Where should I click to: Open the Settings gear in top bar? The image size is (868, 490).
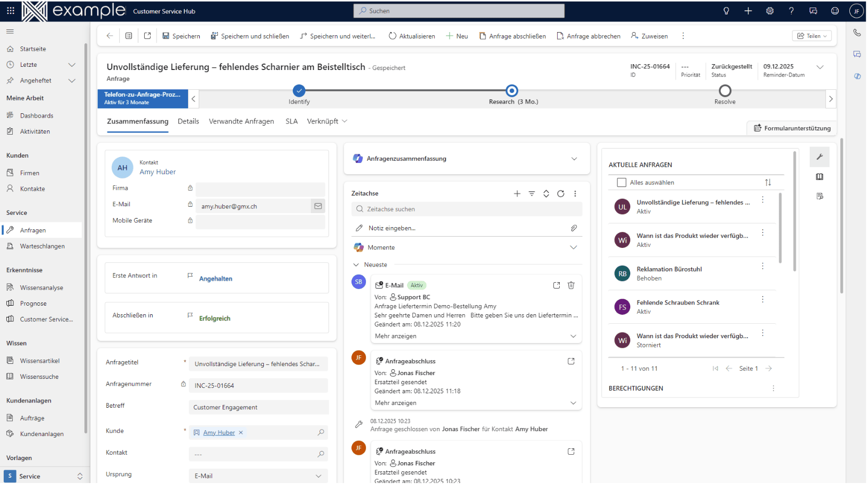pos(769,11)
